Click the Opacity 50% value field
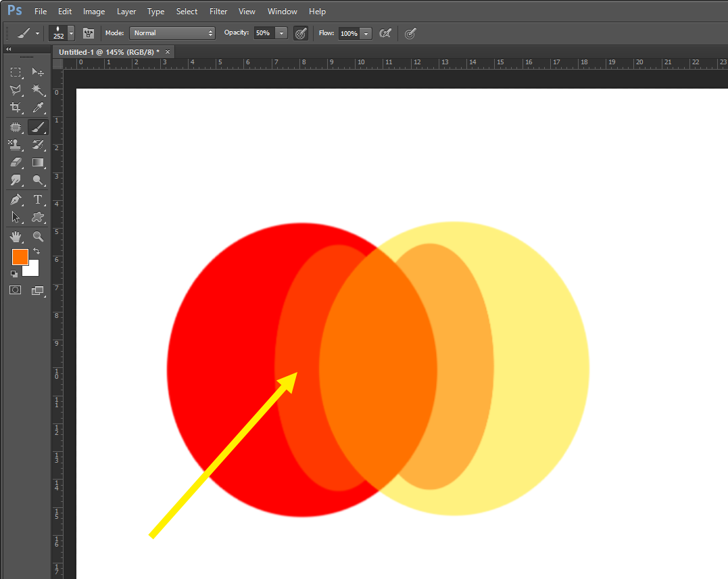The width and height of the screenshot is (728, 579). pyautogui.click(x=264, y=33)
